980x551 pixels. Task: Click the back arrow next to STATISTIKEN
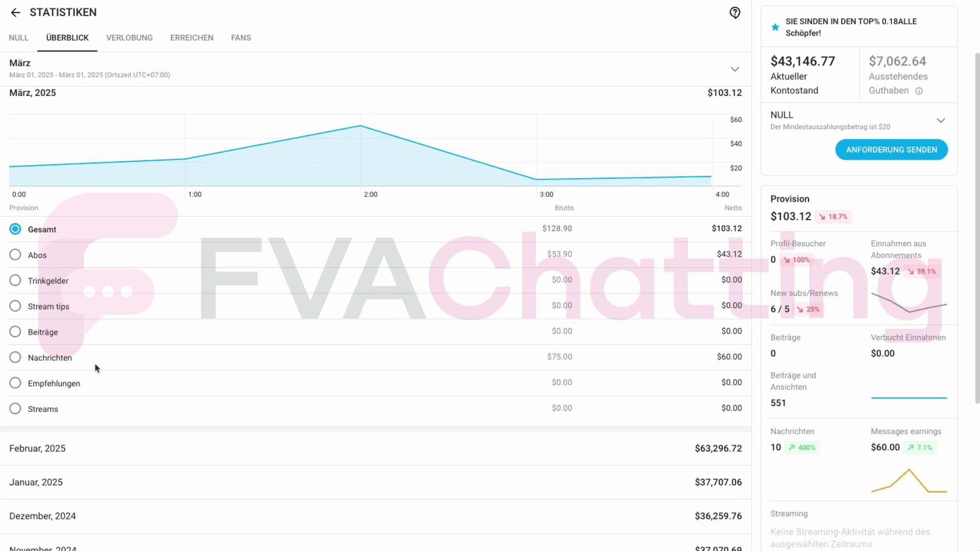click(15, 12)
